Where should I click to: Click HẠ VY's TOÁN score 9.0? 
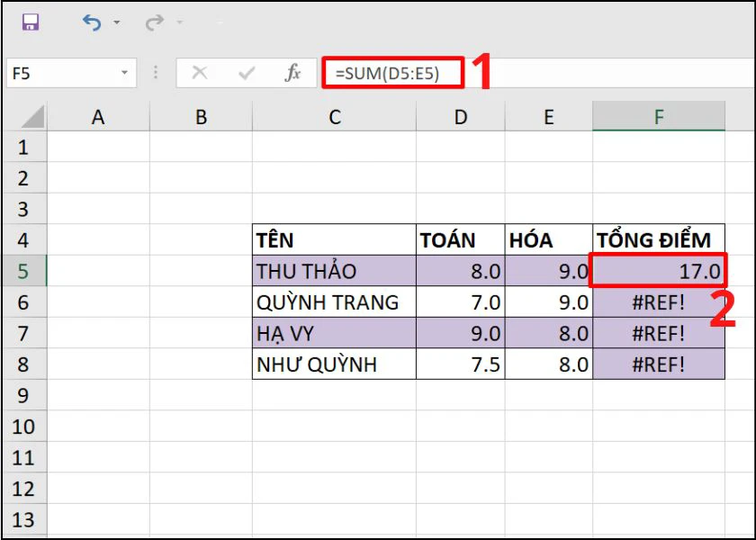point(461,333)
